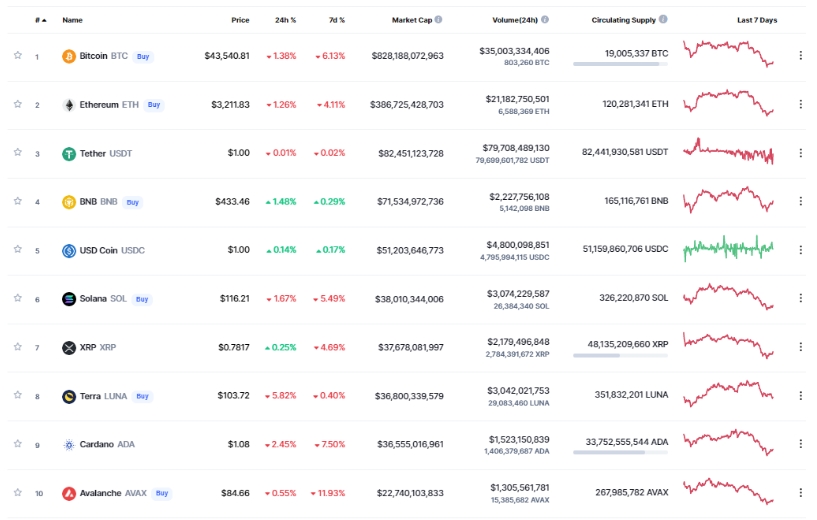Sort table by rank # column
Screen dimensions: 817x520
pyautogui.click(x=41, y=20)
